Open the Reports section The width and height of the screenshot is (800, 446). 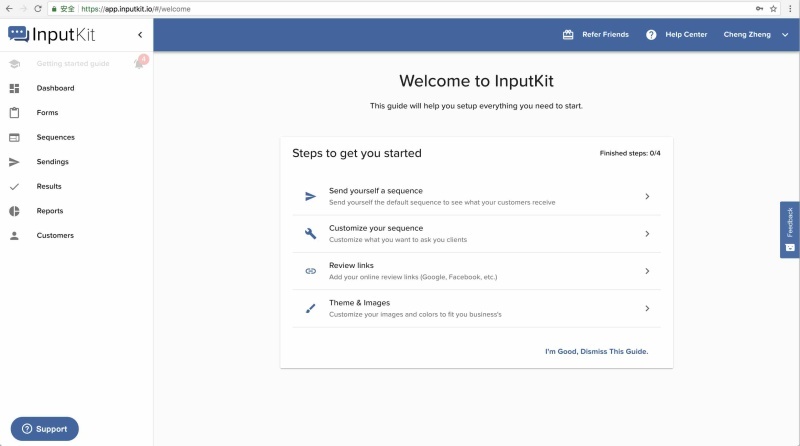click(50, 211)
